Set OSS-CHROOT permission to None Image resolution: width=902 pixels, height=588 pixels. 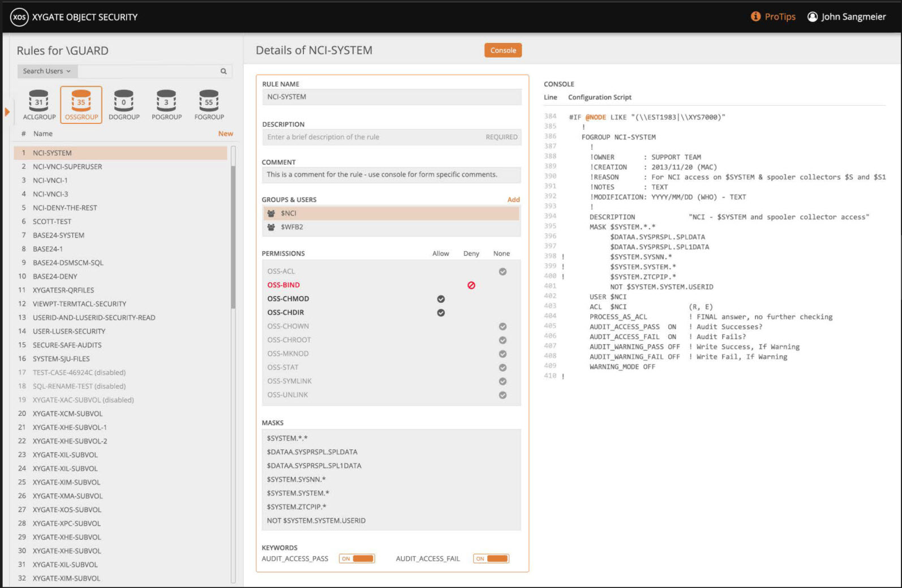502,340
